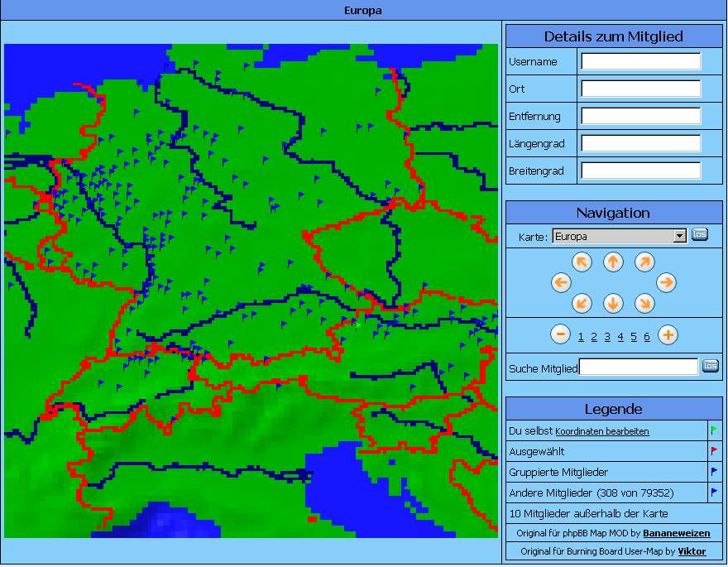Open the 'Koordinaten bearbeiten' link
Viewport: 728px width, 567px height.
(601, 431)
